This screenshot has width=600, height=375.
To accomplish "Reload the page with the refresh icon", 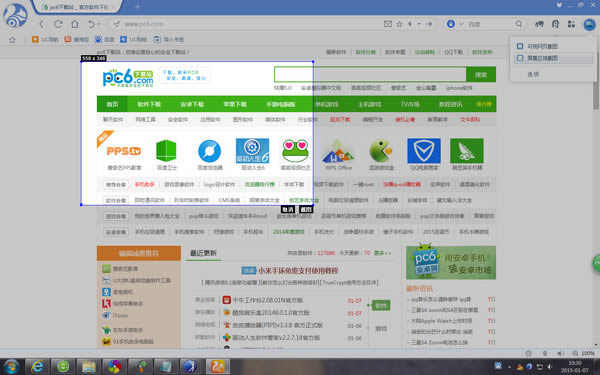I will [58, 24].
